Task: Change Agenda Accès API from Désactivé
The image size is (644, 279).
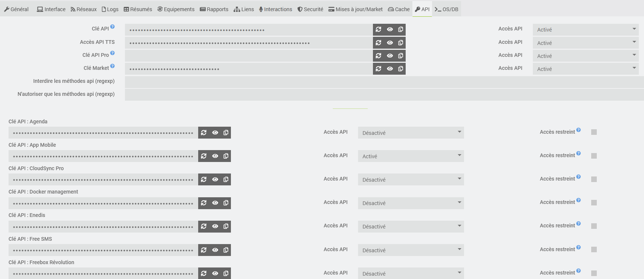Action: coord(411,133)
